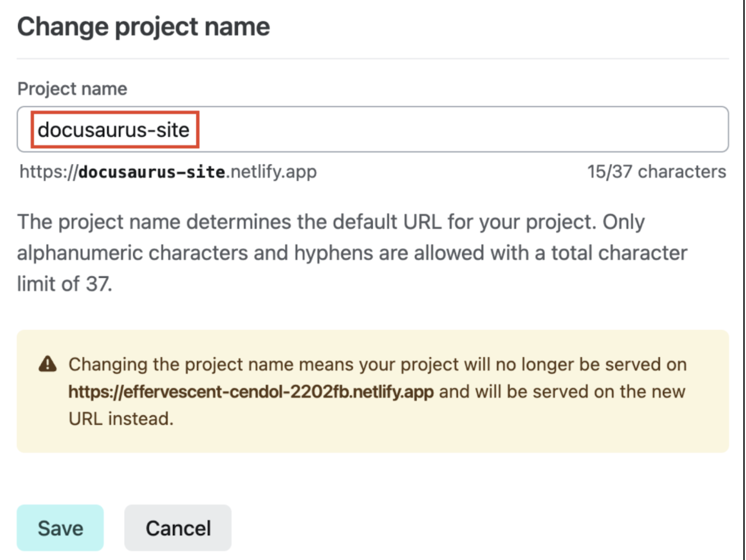Click the Change project name heading
Screen dimensions: 746x560
tap(143, 27)
